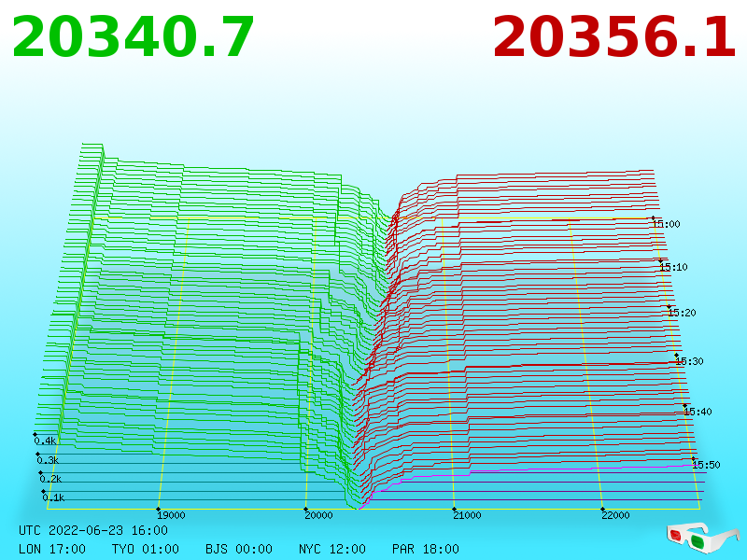747x560 pixels.
Task: Click the BJS 00:00 time entry
Action: coord(239,549)
